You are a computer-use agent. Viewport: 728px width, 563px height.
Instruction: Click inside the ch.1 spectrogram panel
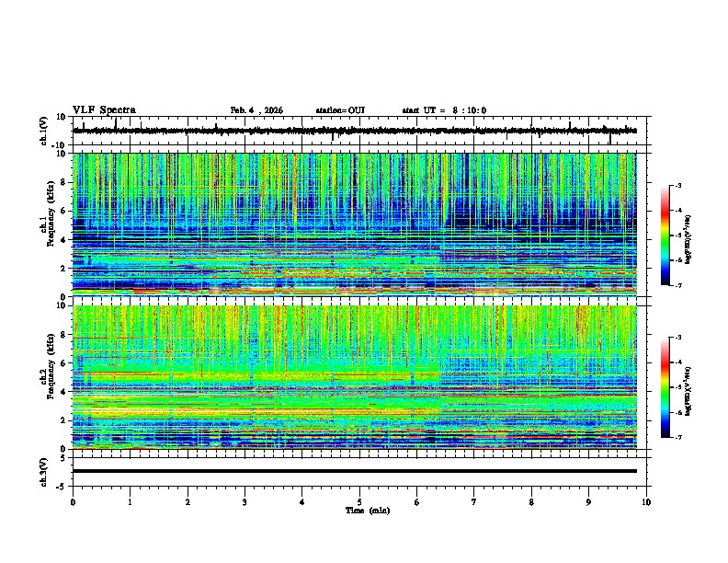tap(355, 224)
